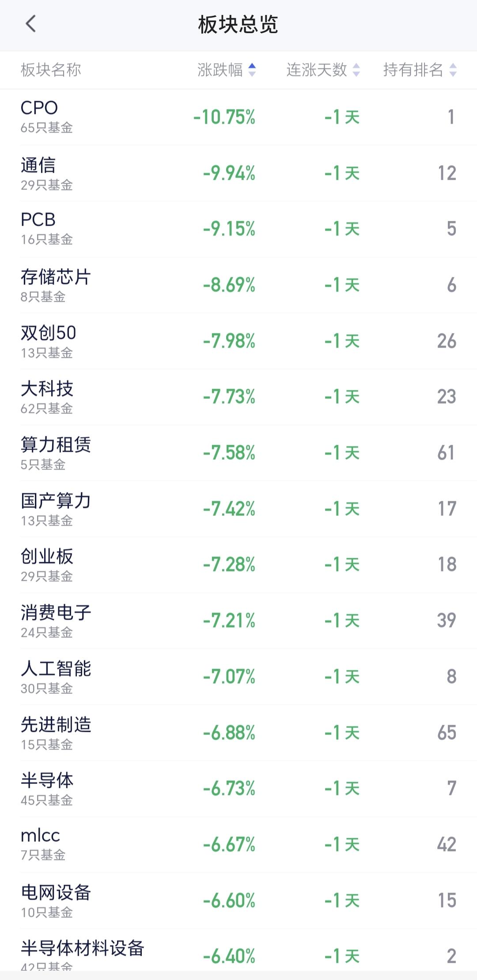Tap the back arrow icon
Viewport: 477px width, 980px height.
(x=30, y=24)
